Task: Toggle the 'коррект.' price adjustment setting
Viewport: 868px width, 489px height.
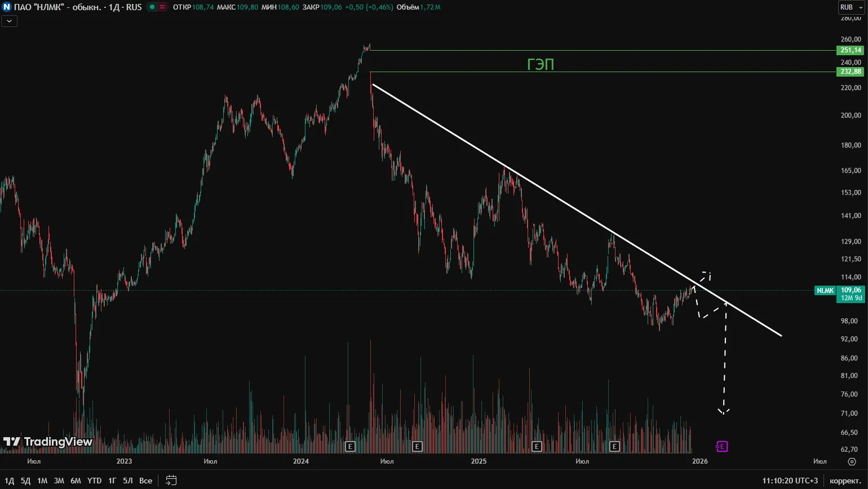Action: (845, 481)
